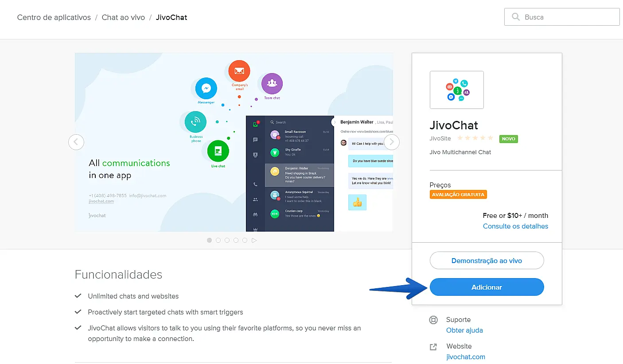Click Demonstração ao vivo button

(487, 260)
